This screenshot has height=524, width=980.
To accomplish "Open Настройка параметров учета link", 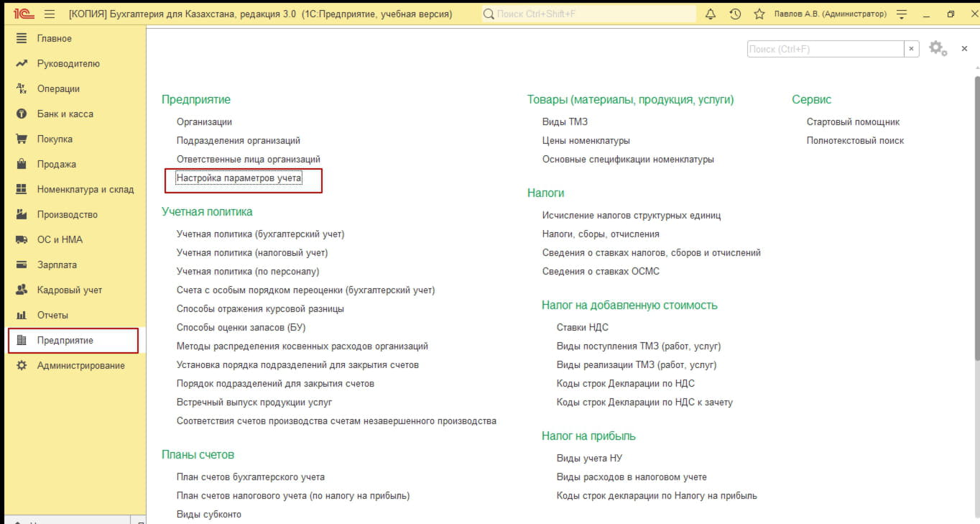I will tap(239, 178).
